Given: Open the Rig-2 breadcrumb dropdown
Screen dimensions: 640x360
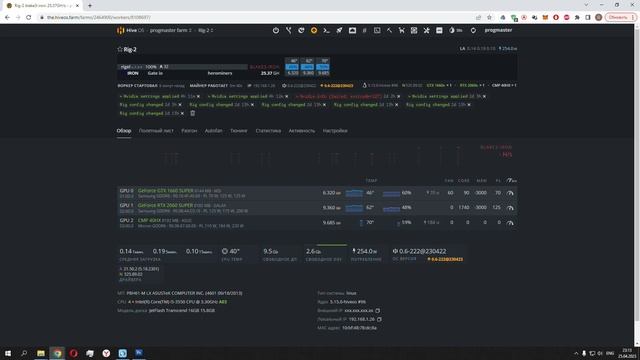Looking at the screenshot, I should coord(206,30).
